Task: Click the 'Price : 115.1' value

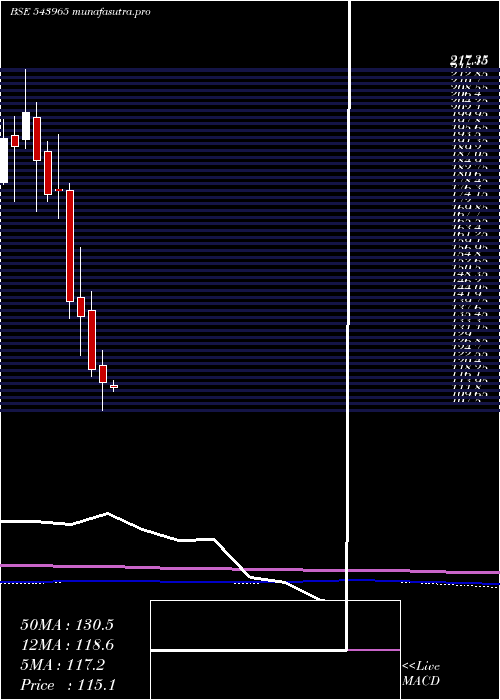Action: point(68,685)
